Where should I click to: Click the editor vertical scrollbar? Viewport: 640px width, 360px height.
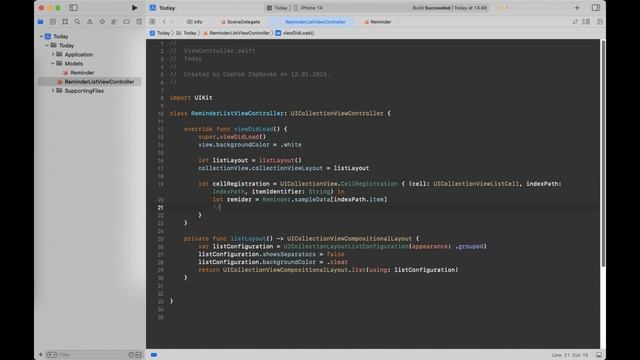pos(603,154)
